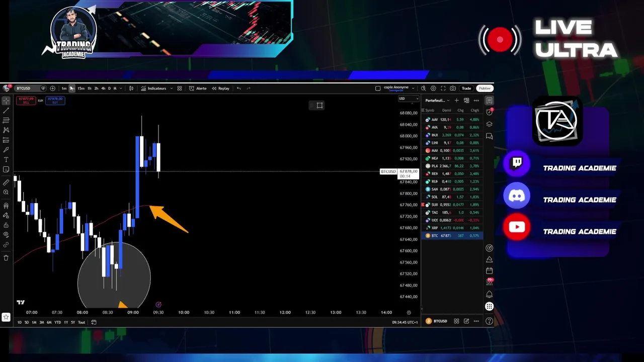The height and width of the screenshot is (362, 644).
Task: Expand the timeframe list dropdown arrow
Action: [x=121, y=88]
